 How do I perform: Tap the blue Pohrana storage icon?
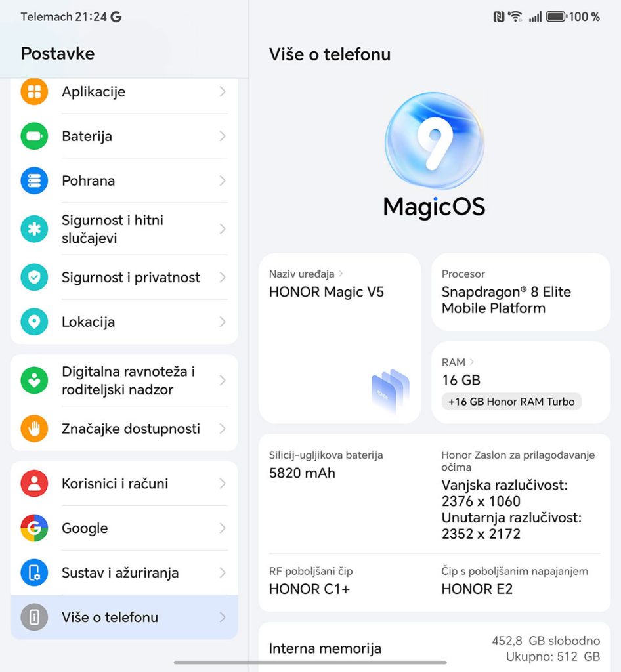pos(34,181)
